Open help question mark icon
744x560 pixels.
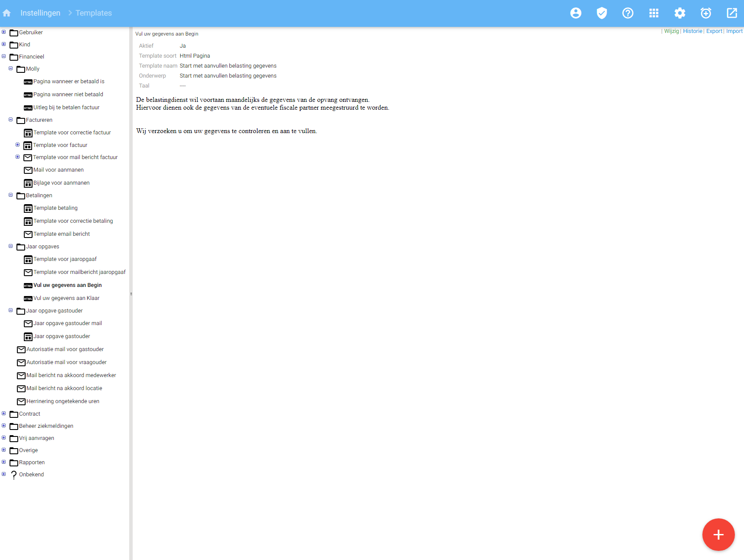pyautogui.click(x=628, y=13)
